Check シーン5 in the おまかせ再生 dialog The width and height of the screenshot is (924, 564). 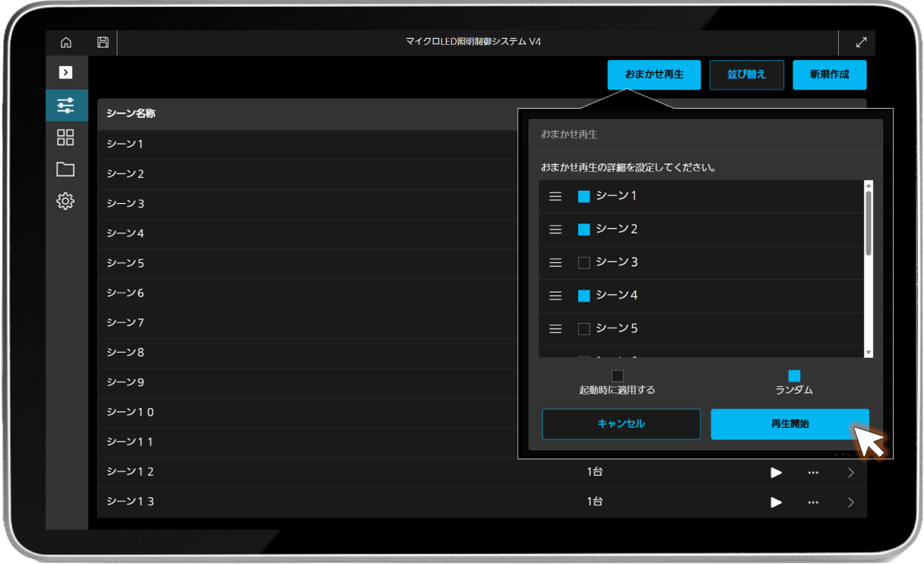pyautogui.click(x=584, y=329)
